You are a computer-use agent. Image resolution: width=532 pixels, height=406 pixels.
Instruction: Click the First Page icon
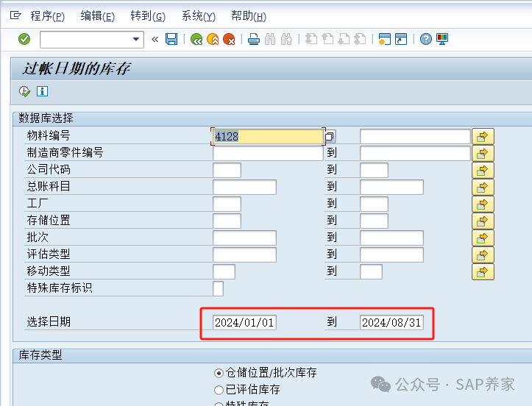311,39
